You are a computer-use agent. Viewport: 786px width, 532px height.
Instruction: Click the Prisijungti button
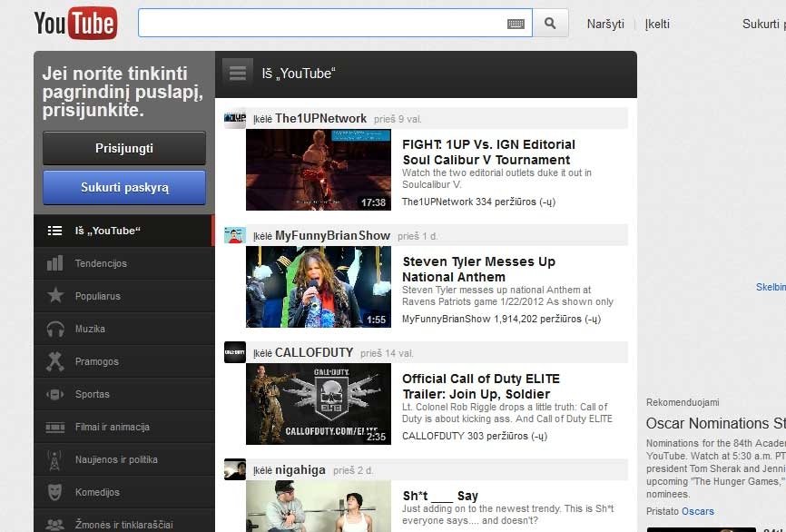[124, 148]
